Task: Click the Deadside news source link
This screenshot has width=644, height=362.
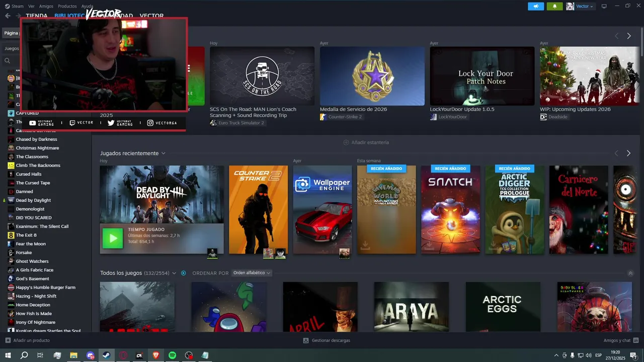Action: pyautogui.click(x=558, y=117)
